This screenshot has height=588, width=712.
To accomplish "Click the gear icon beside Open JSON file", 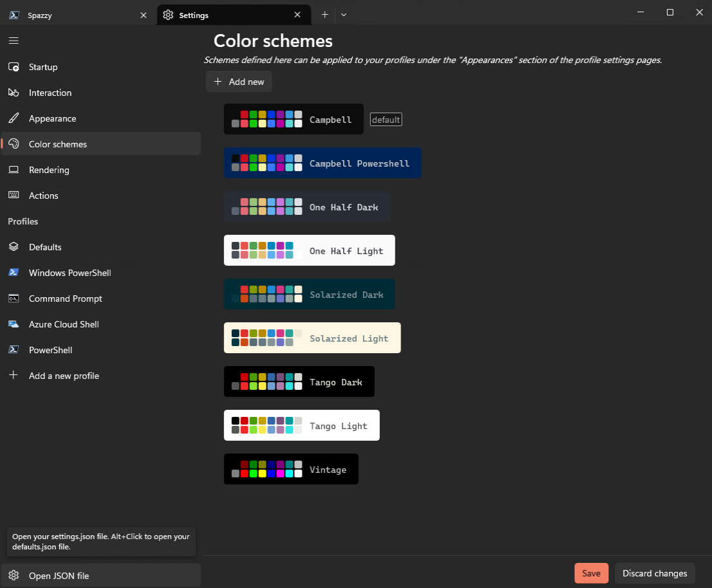I will pos(14,576).
